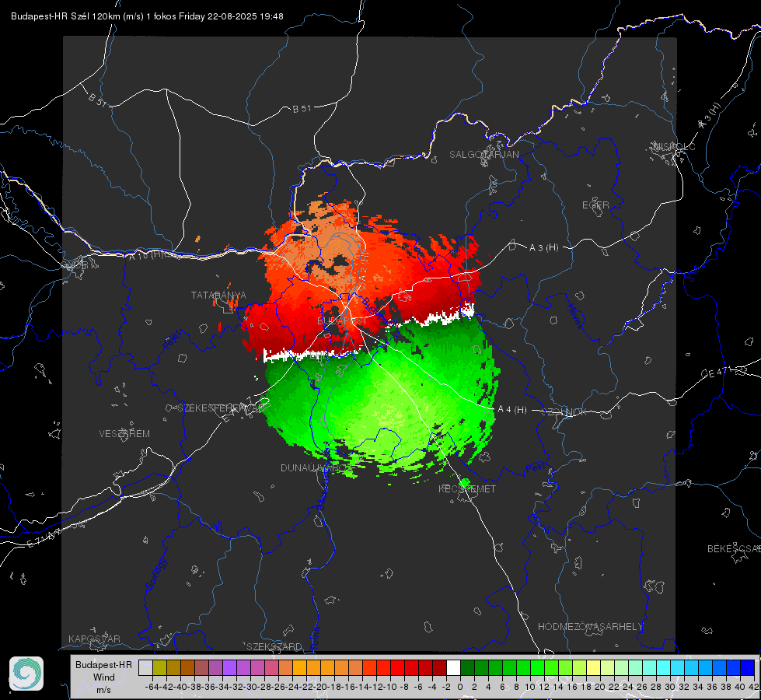
Task: Pick the dark green swatch between 0 and 2
Action: coord(467,667)
